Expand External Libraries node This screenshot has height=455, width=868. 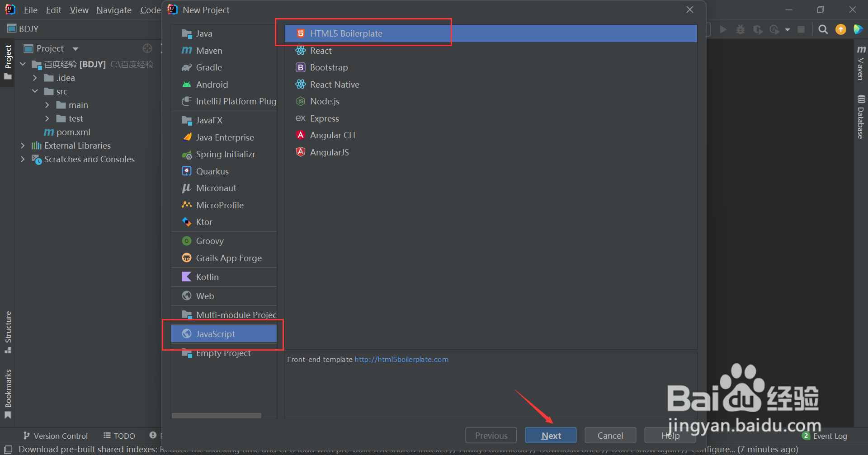23,145
